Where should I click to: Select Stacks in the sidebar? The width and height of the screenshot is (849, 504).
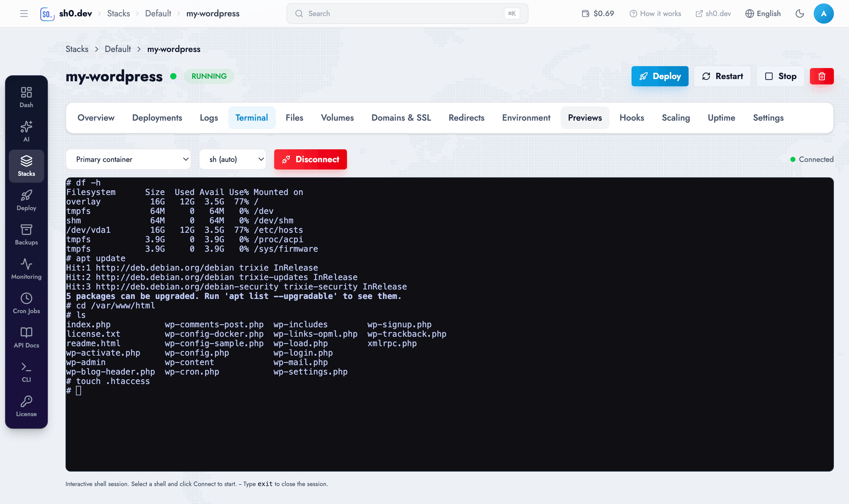click(26, 166)
